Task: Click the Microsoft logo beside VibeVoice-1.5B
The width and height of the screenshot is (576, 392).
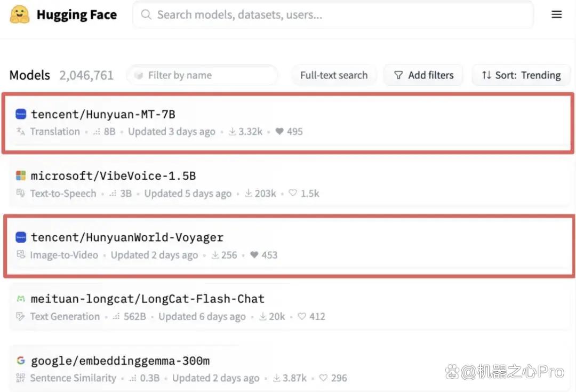Action: [21, 175]
